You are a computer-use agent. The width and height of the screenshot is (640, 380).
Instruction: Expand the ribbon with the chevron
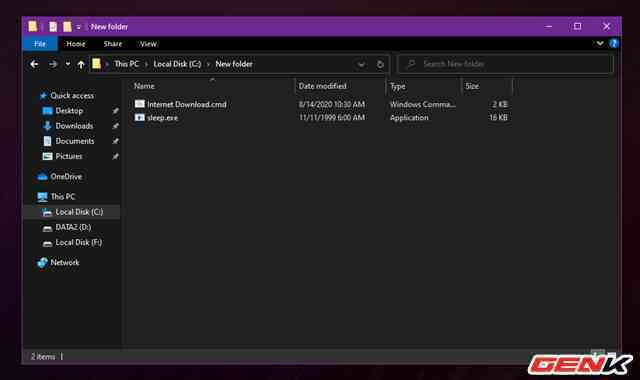click(x=600, y=43)
